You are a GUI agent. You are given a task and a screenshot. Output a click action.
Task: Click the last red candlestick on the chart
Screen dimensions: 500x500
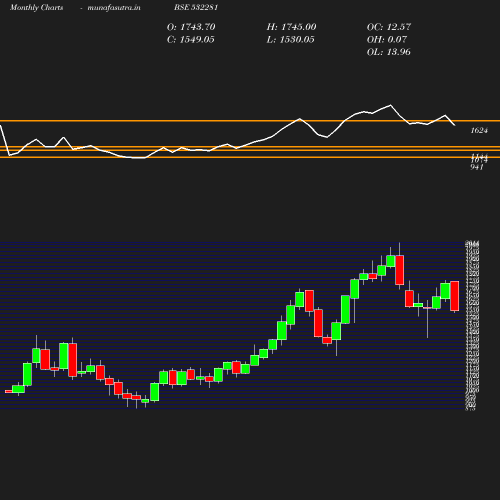click(455, 296)
